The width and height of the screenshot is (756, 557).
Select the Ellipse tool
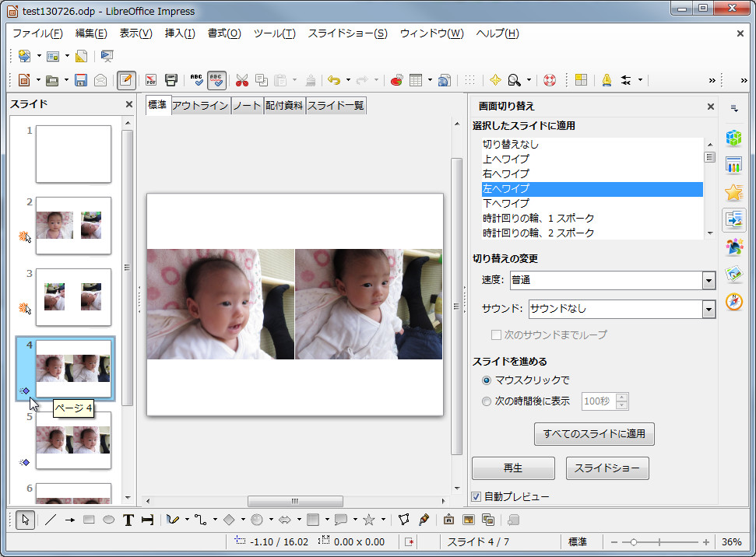coord(108,520)
